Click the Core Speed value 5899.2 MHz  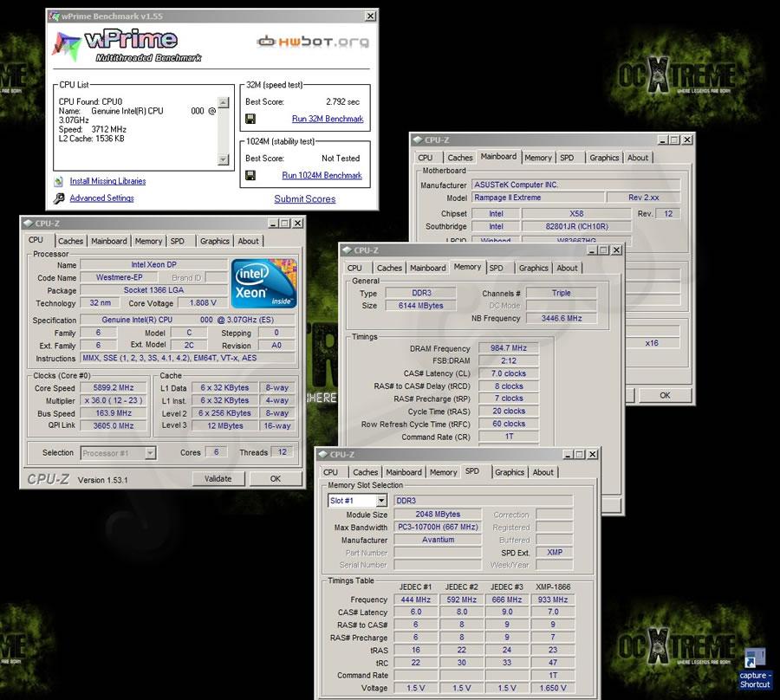[x=114, y=388]
